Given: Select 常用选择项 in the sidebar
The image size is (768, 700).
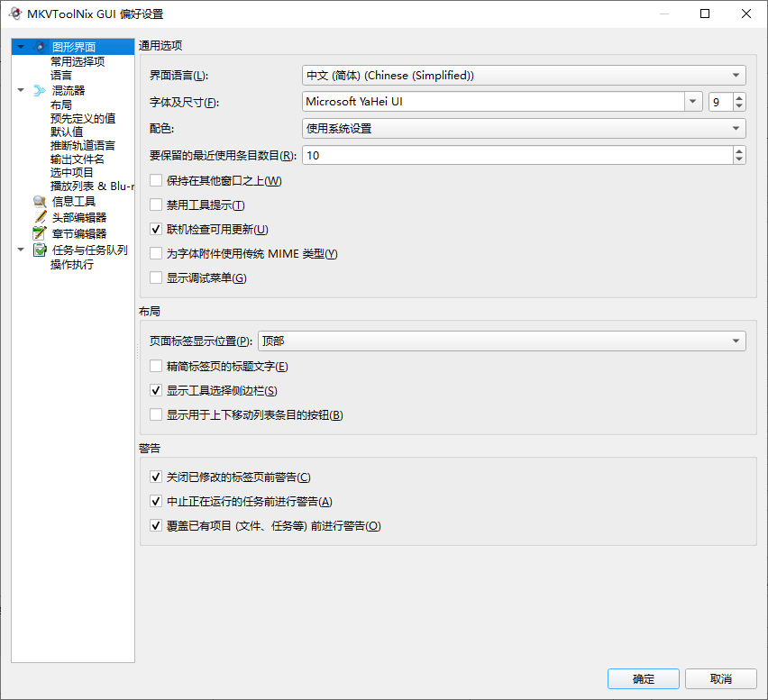Looking at the screenshot, I should (77, 59).
